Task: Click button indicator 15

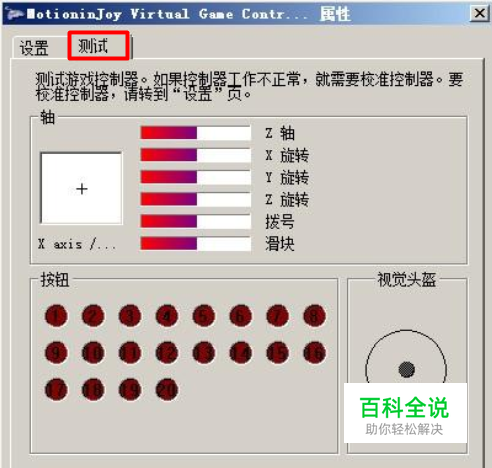Action: (x=278, y=353)
